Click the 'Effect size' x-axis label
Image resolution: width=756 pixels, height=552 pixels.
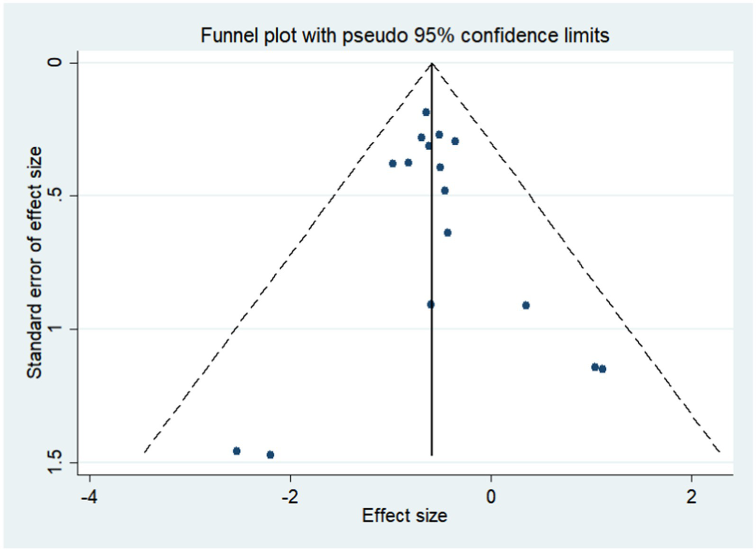(404, 516)
